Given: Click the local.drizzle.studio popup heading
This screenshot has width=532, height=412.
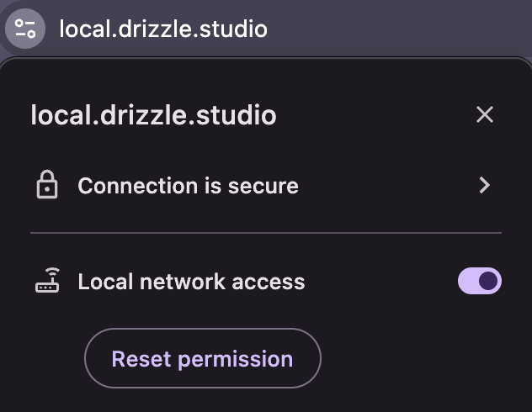Looking at the screenshot, I should coord(153,115).
